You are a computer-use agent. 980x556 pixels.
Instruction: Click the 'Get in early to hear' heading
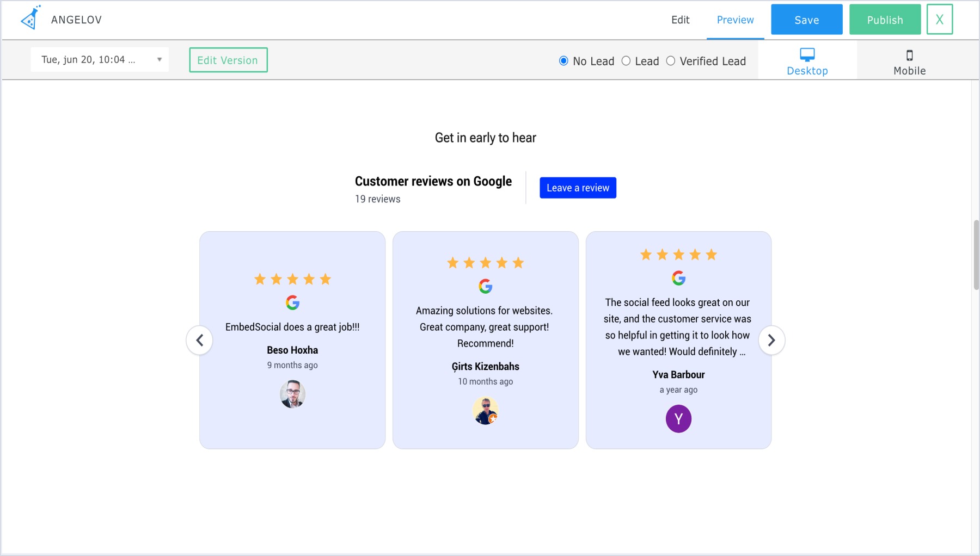[x=486, y=138]
